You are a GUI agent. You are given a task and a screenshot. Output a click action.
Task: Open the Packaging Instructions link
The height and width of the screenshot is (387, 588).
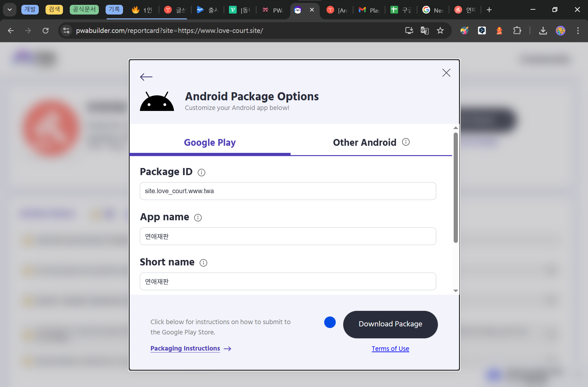tap(185, 349)
